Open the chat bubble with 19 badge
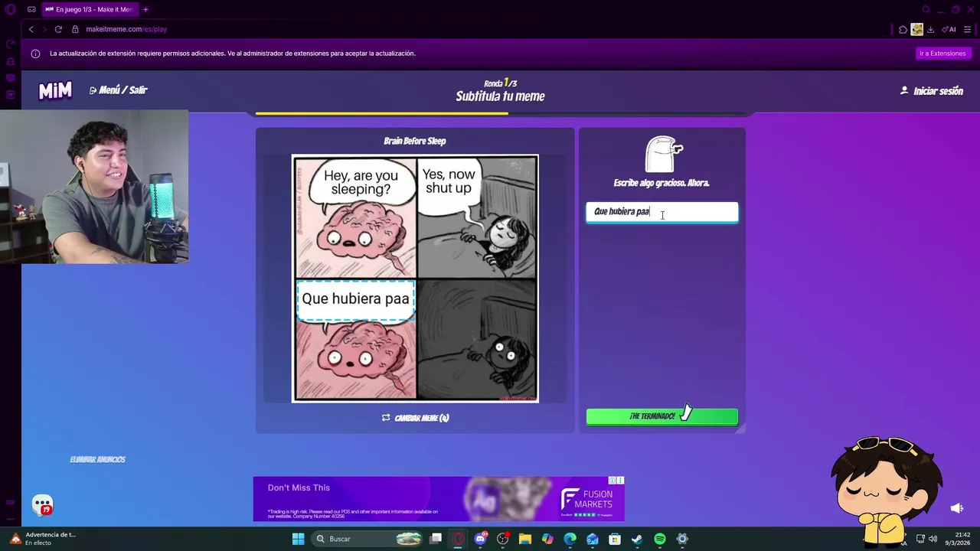980x551 pixels. (43, 505)
